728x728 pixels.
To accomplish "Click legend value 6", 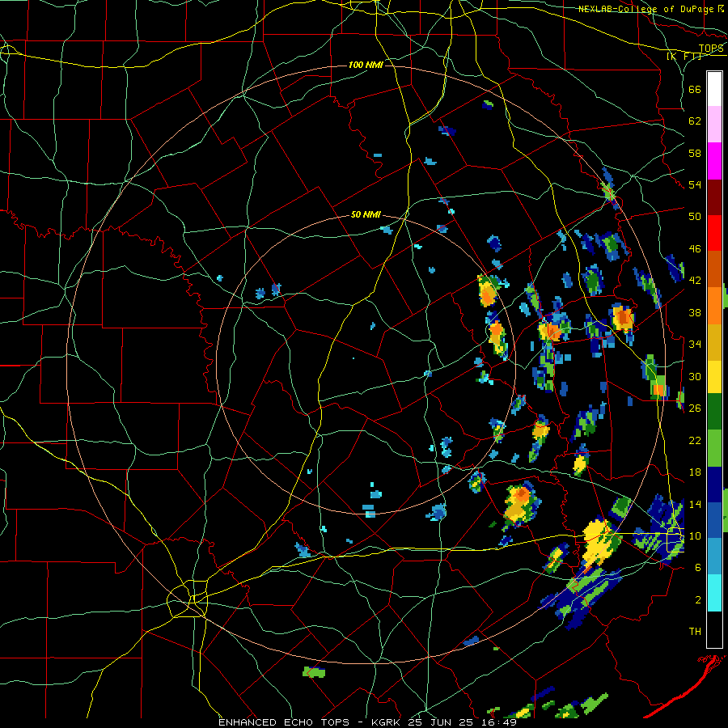I will 698,568.
